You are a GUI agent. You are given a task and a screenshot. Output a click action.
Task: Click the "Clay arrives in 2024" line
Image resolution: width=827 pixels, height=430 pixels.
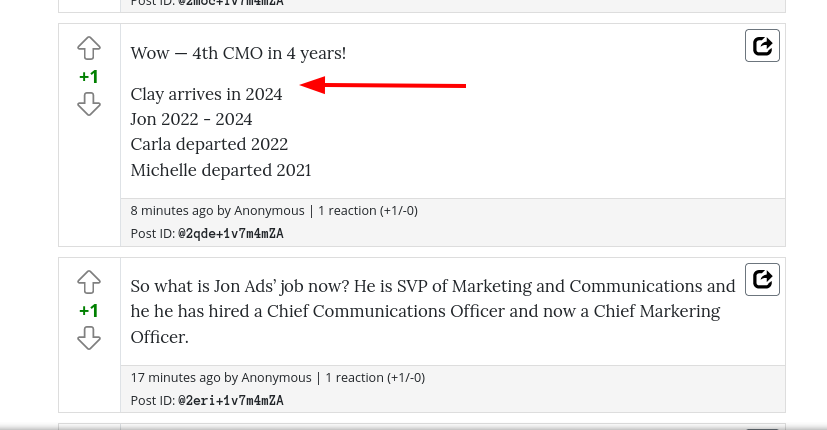tap(206, 94)
